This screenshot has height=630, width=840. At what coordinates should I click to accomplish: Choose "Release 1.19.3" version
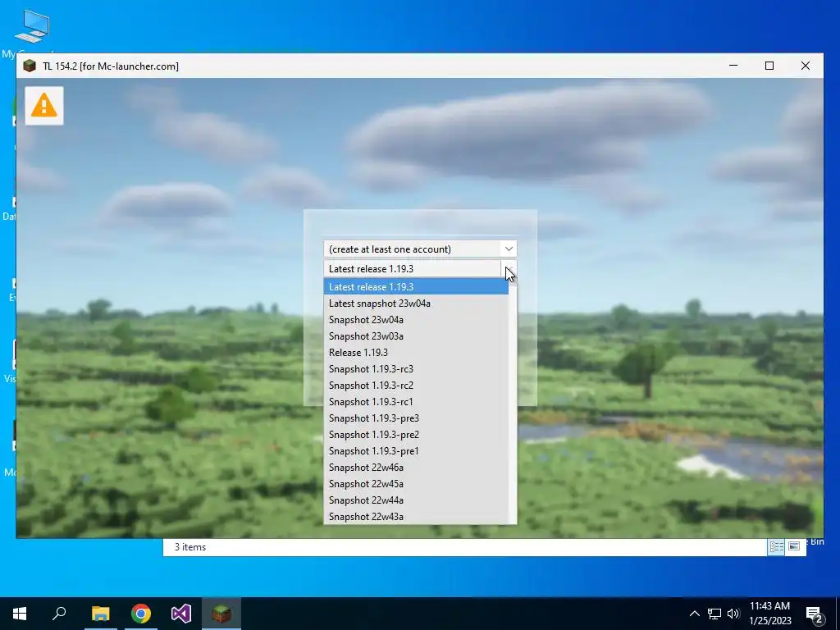[416, 353]
